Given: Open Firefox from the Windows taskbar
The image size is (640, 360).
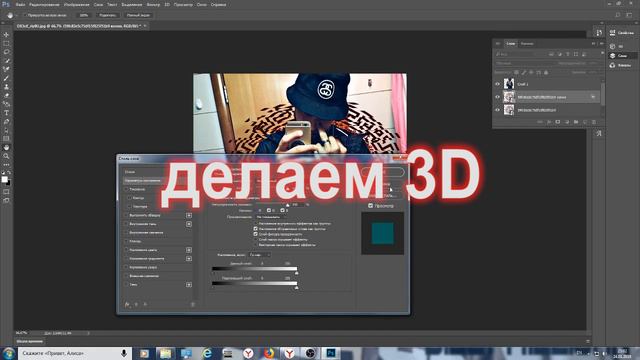Looking at the screenshot, I should click(269, 353).
